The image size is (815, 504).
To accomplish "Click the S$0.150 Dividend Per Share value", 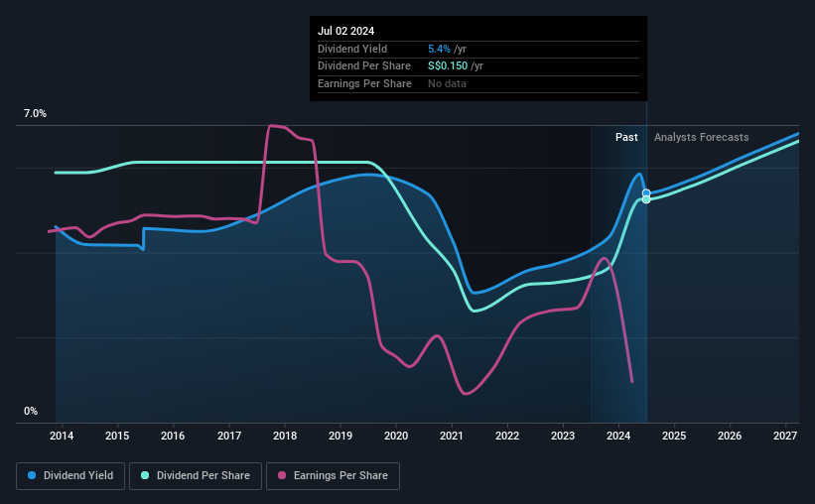I will [448, 66].
